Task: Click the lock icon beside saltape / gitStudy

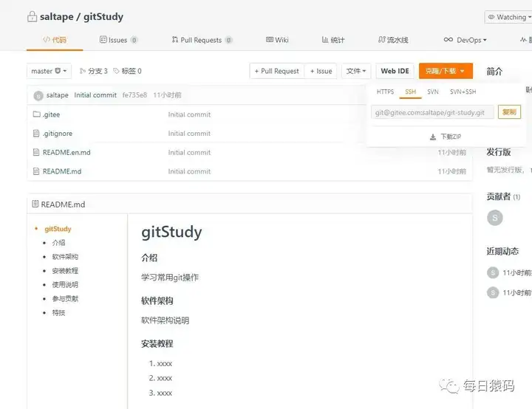Action: point(32,17)
